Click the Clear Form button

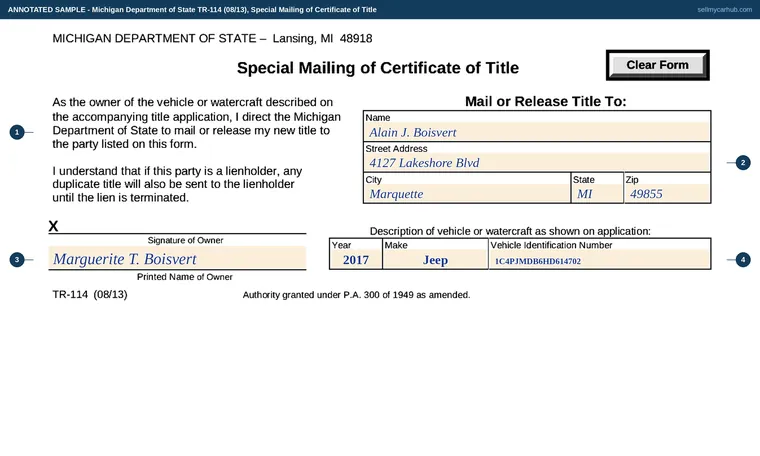tap(657, 65)
